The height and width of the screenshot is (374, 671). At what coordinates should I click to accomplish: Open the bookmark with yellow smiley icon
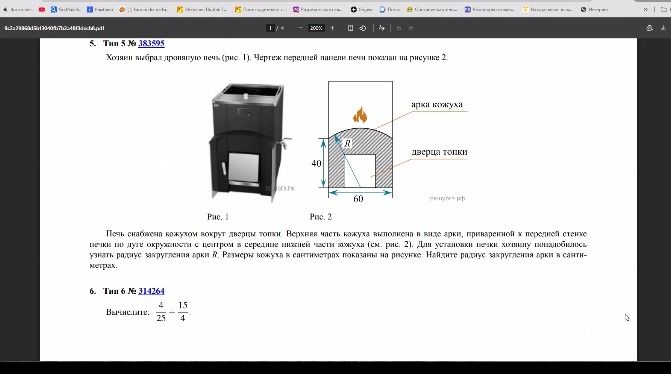432,9
